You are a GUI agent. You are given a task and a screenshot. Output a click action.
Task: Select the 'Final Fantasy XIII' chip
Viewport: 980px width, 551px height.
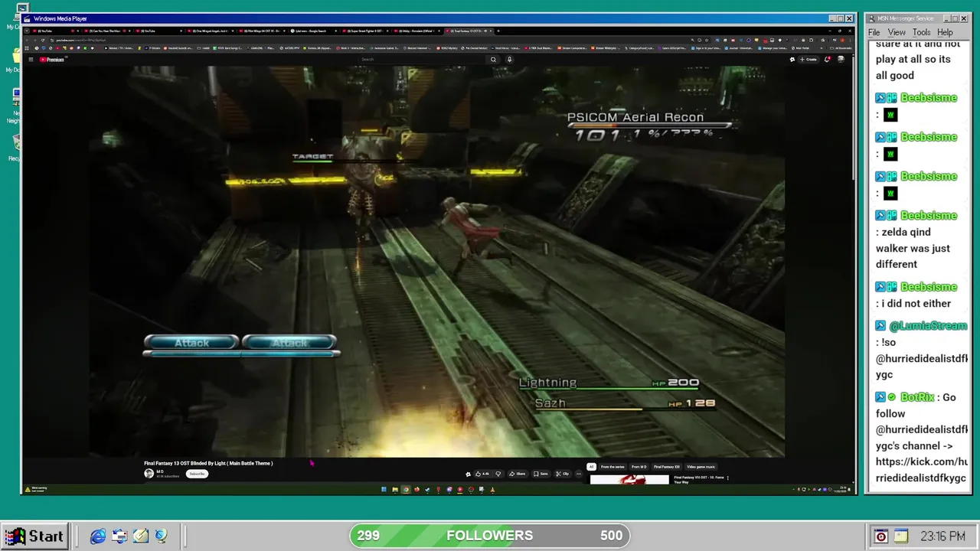(666, 467)
